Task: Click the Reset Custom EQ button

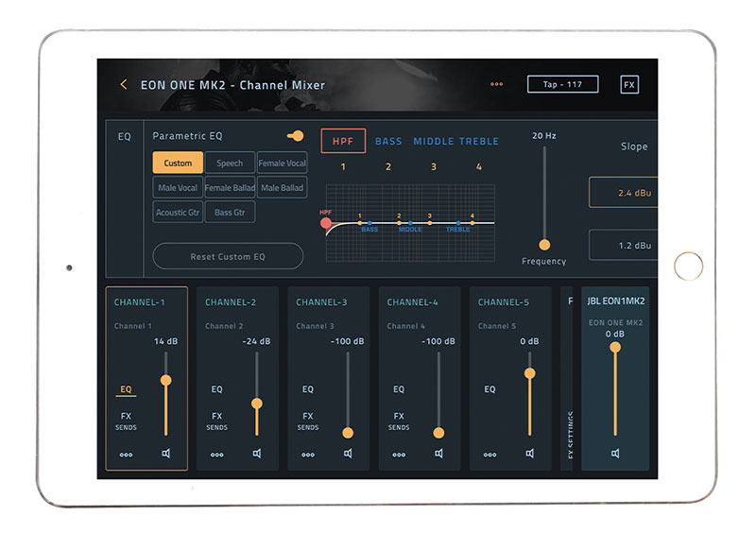Action: [228, 256]
